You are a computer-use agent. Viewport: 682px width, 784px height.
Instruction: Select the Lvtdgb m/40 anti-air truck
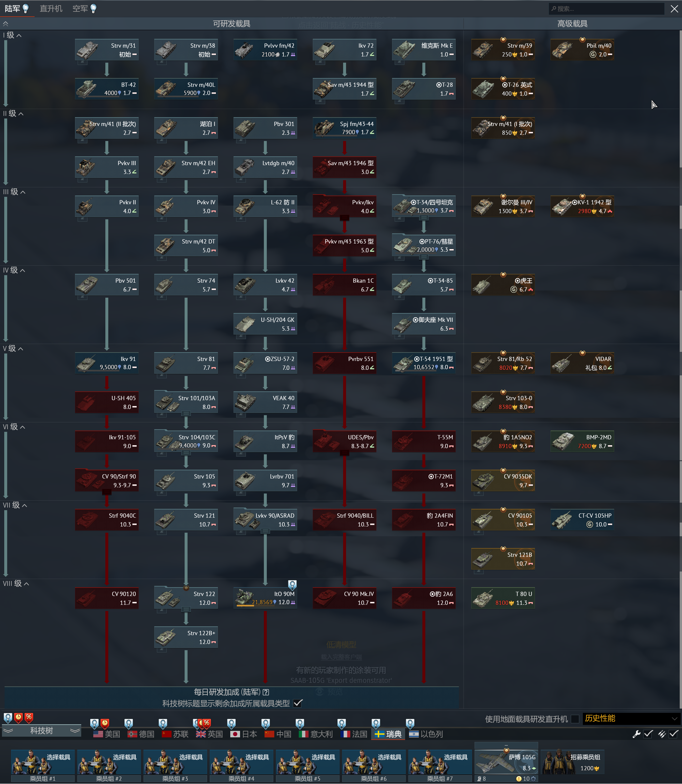click(x=265, y=167)
